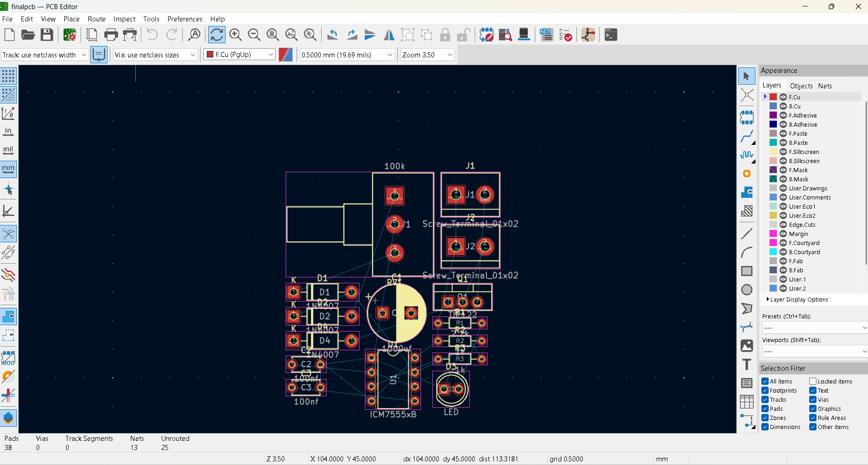The image size is (868, 465).
Task: Select the Route Tracks tool
Action: click(747, 137)
